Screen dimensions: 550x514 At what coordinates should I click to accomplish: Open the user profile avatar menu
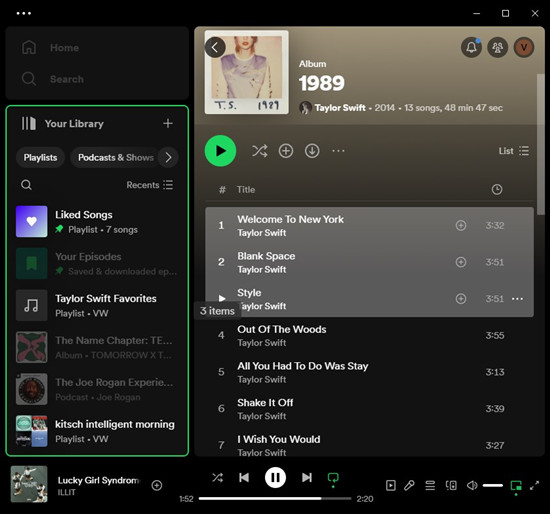tap(524, 47)
